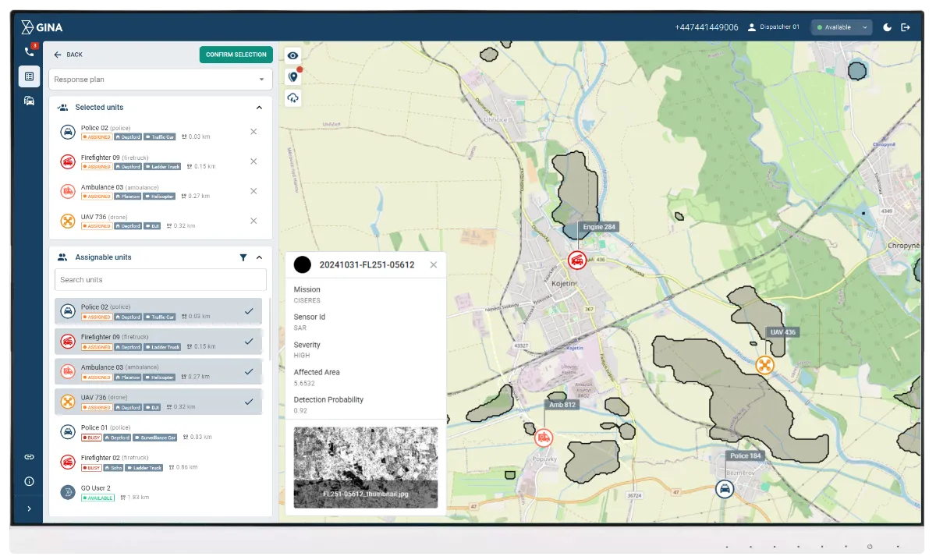This screenshot has height=560, width=936.
Task: Click the map pin layers icon
Action: [292, 76]
